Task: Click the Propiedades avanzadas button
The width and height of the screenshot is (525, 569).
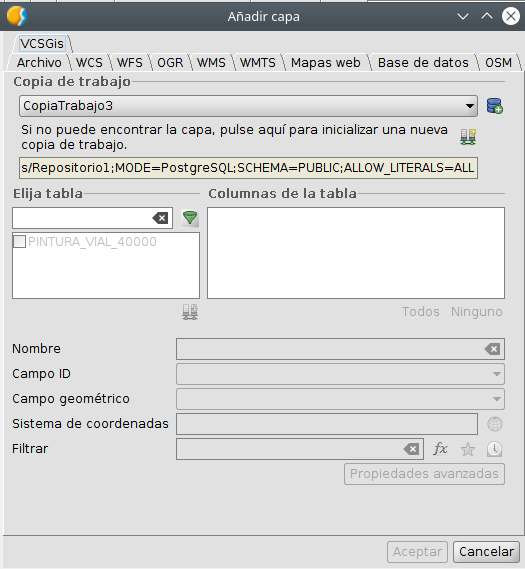Action: tap(424, 474)
